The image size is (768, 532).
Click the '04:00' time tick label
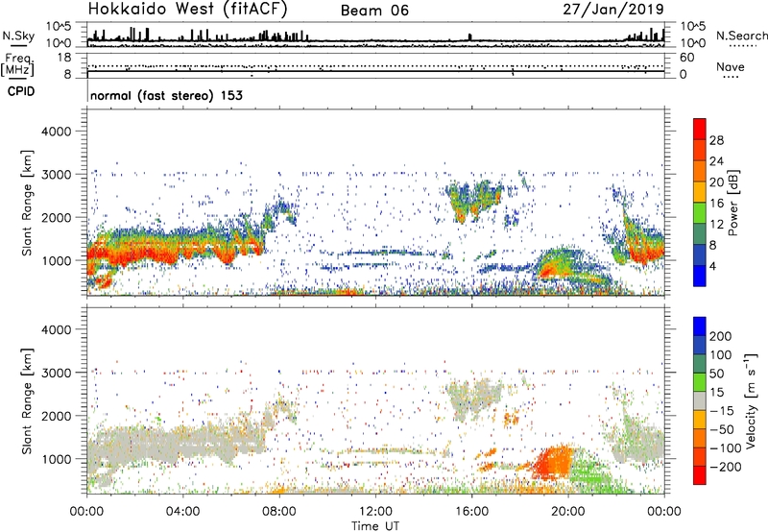(182, 512)
